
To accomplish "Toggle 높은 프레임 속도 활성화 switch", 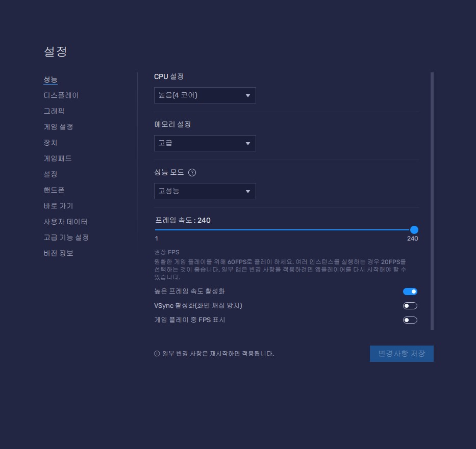I will coord(410,292).
